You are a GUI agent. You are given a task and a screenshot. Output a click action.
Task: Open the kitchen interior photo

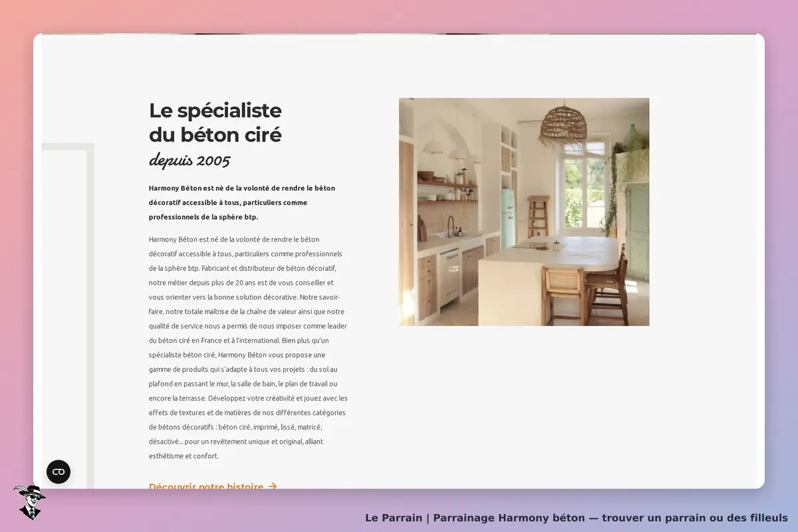524,212
